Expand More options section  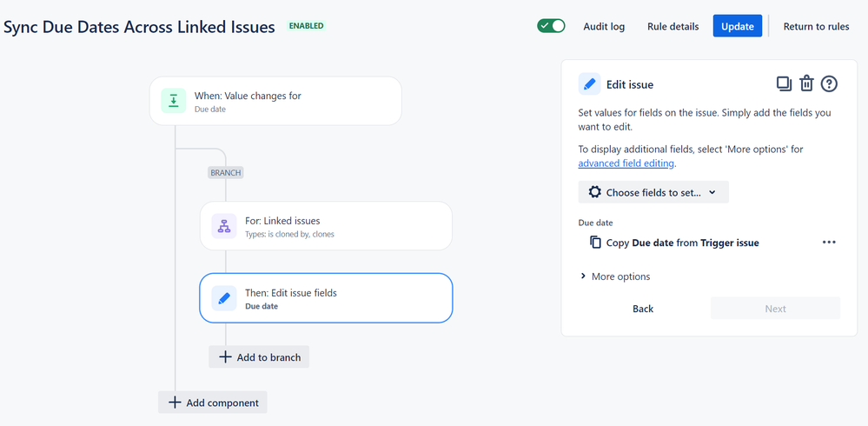614,276
